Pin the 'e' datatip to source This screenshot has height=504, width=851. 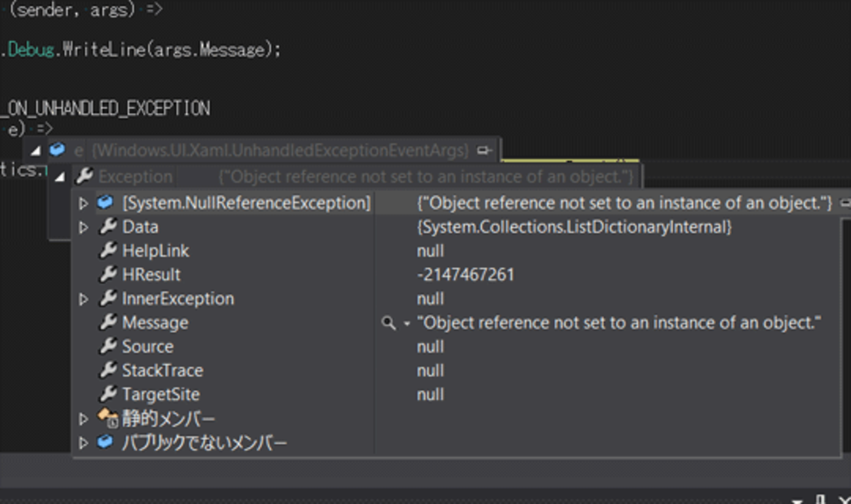click(x=484, y=151)
